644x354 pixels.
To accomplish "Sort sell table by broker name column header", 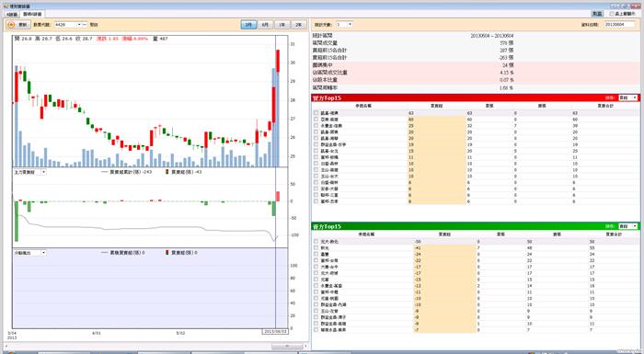I will (366, 234).
